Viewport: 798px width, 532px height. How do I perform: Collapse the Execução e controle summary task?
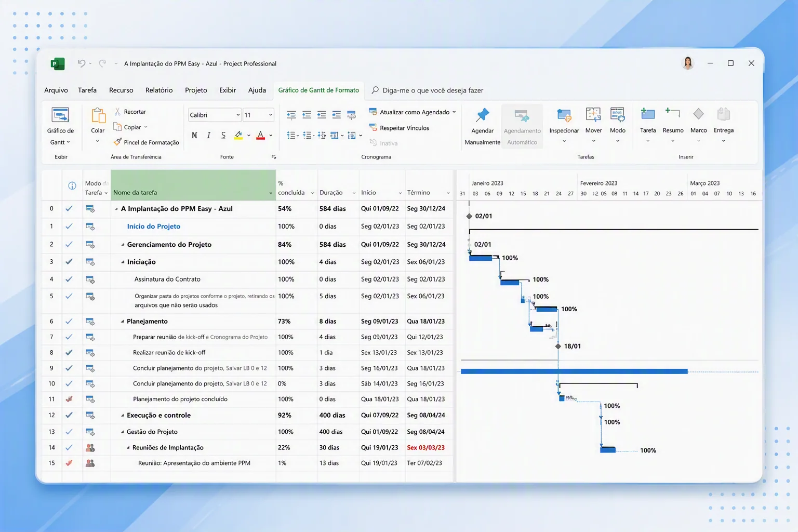pyautogui.click(x=123, y=416)
